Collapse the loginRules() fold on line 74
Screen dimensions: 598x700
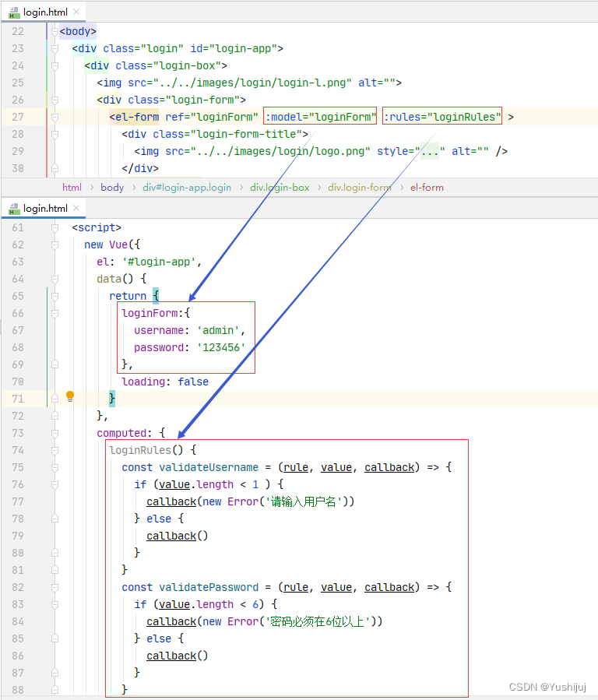(x=55, y=451)
